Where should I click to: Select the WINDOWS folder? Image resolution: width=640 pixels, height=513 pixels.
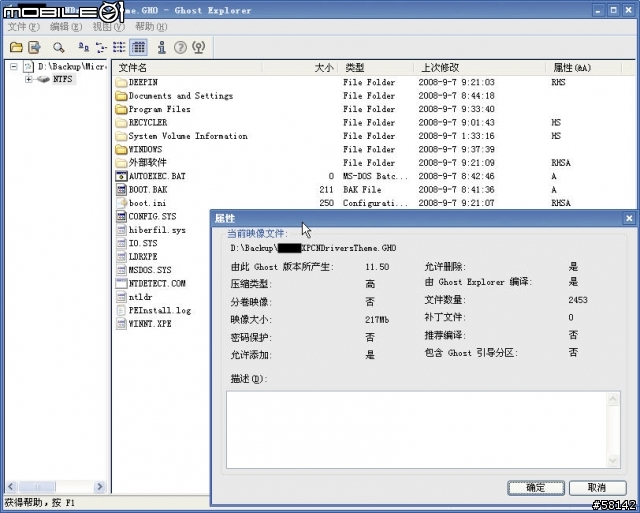tap(139, 149)
